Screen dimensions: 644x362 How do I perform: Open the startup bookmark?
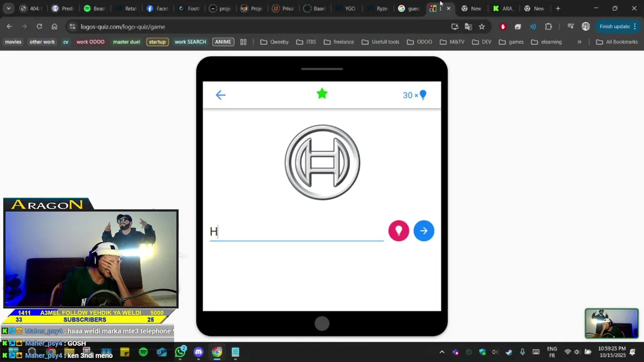click(x=157, y=42)
